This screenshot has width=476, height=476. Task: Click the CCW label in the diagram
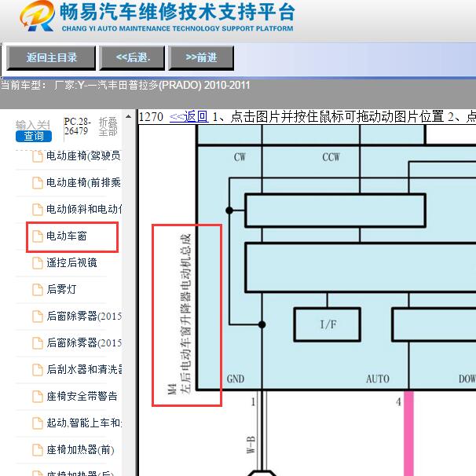tap(331, 157)
